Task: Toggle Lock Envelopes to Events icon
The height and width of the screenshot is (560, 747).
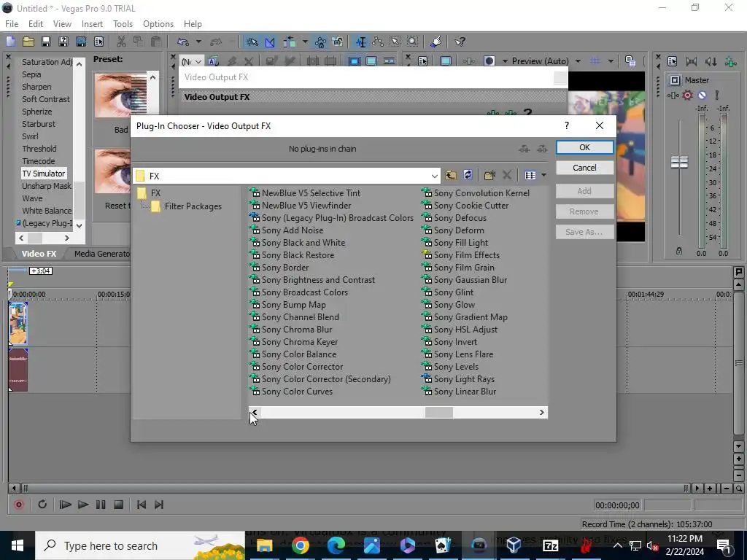Action: pos(320,42)
